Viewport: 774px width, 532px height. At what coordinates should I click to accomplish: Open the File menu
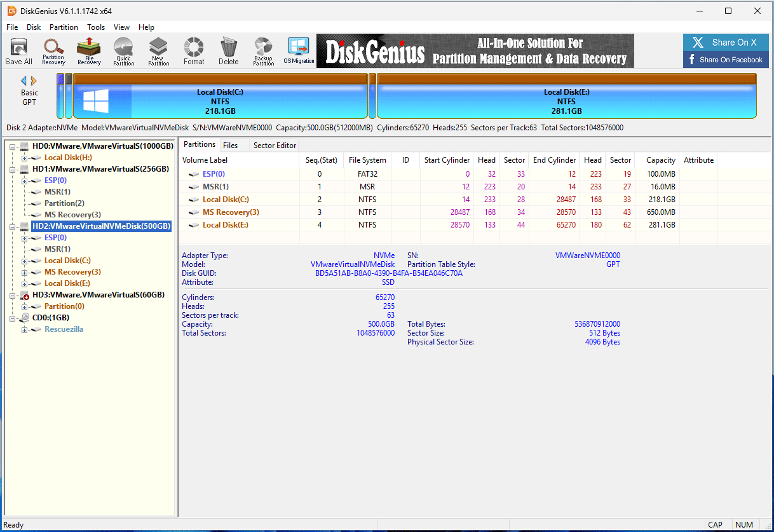click(x=12, y=27)
